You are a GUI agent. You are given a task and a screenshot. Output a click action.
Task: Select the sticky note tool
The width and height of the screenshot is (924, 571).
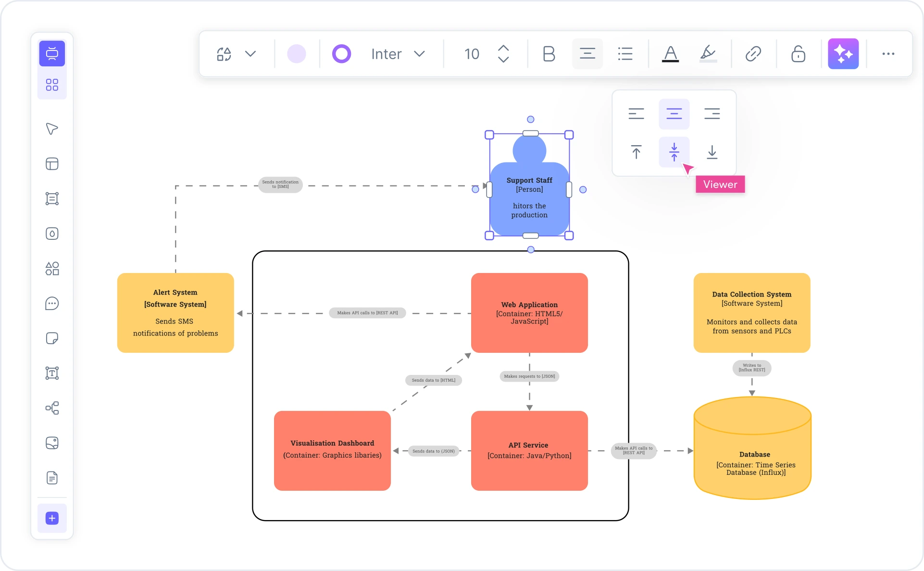tap(51, 338)
